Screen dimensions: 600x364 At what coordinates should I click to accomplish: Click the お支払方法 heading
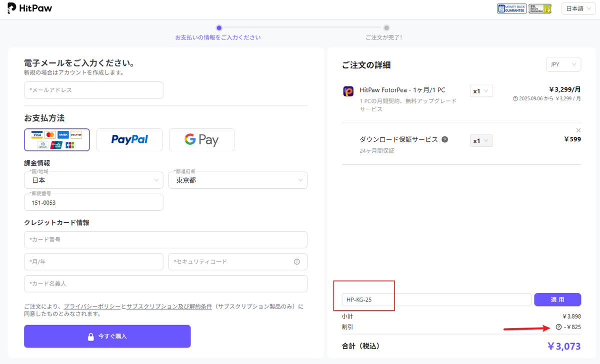(x=44, y=118)
